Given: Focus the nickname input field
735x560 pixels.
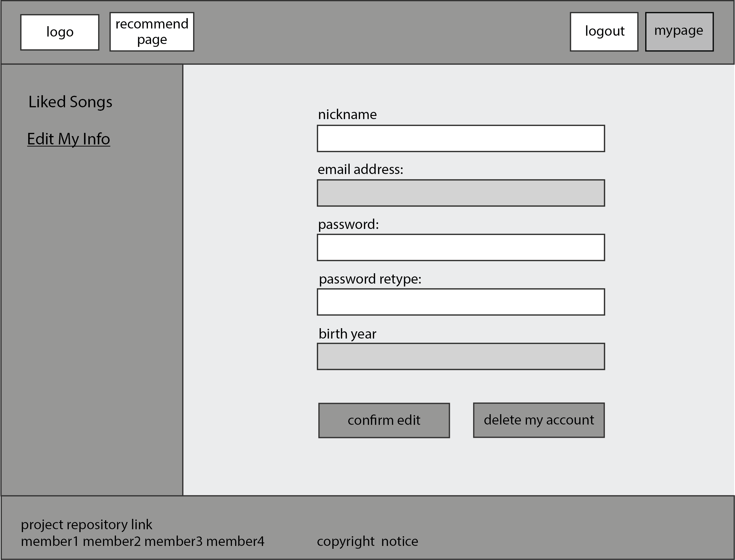Looking at the screenshot, I should [x=460, y=139].
